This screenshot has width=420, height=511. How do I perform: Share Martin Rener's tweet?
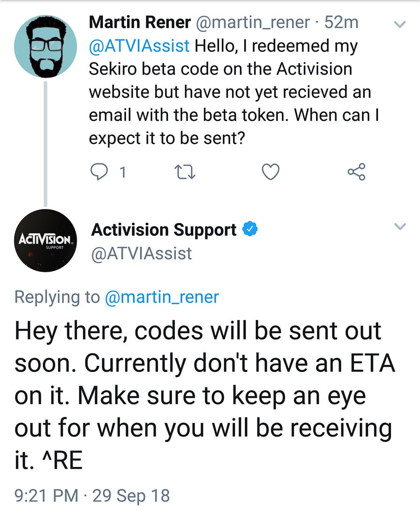(x=357, y=172)
